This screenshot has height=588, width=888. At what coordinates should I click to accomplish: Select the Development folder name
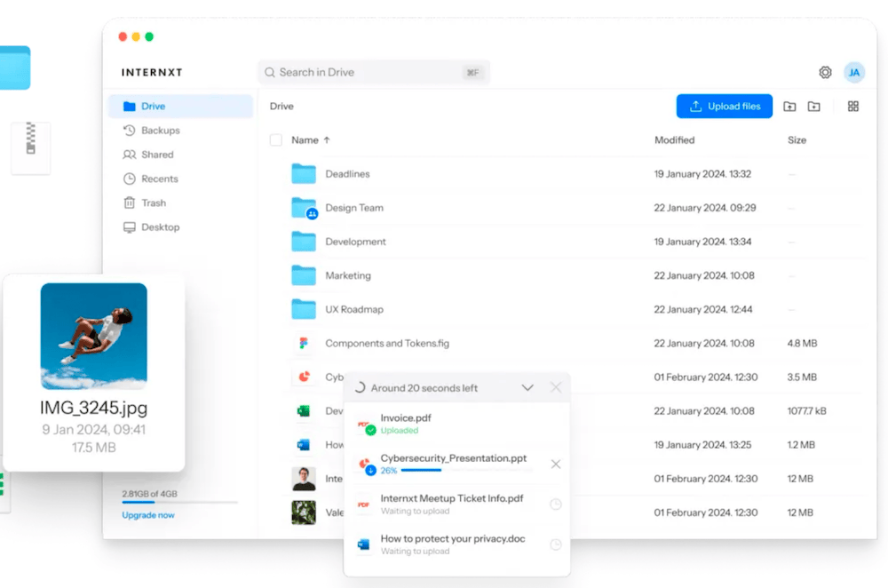[x=355, y=242]
